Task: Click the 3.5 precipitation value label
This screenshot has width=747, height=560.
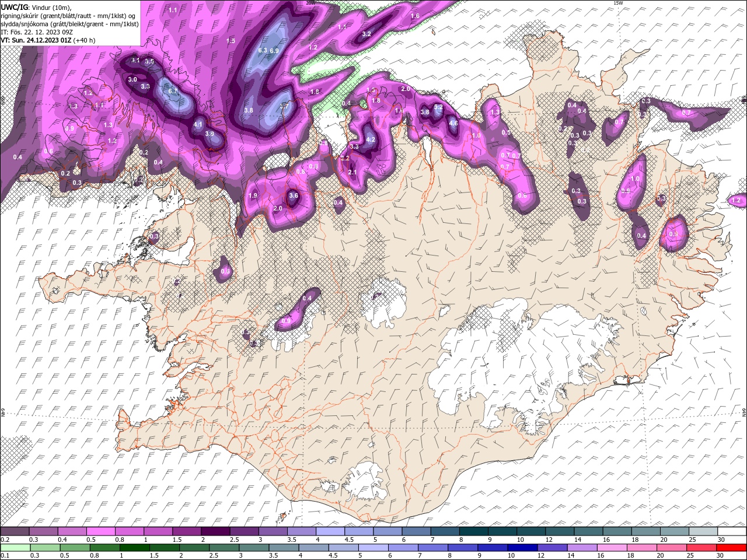Action: (x=149, y=61)
